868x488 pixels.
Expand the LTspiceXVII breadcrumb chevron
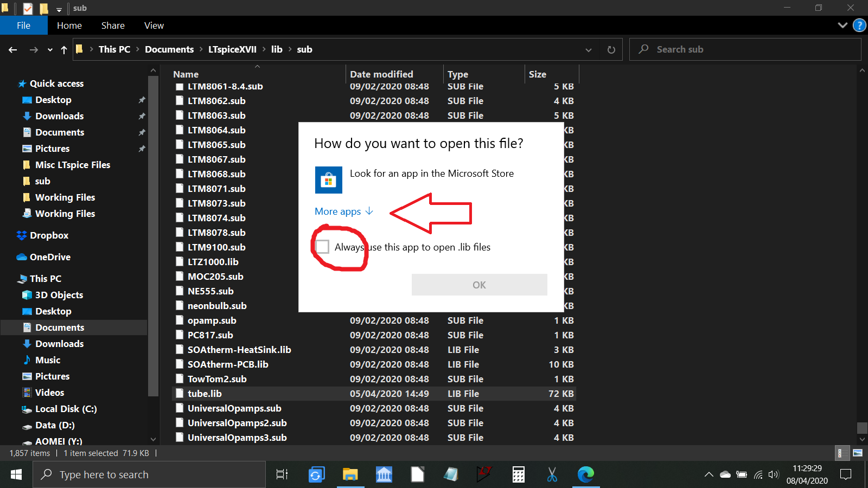point(264,49)
